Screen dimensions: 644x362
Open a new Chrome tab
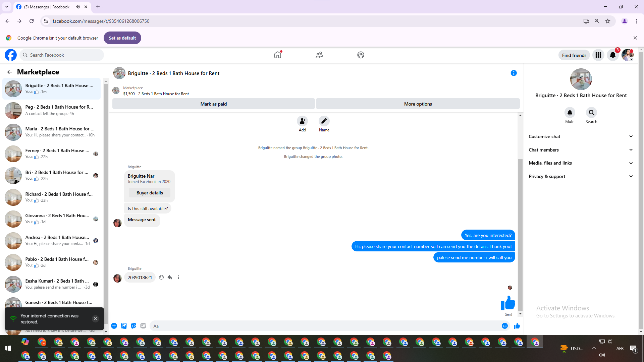98,7
